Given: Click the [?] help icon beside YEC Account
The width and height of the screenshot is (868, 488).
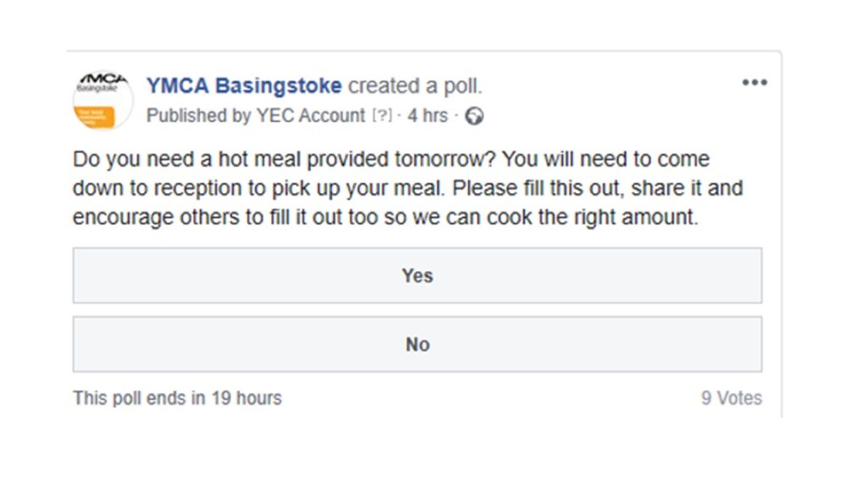Looking at the screenshot, I should 382,116.
